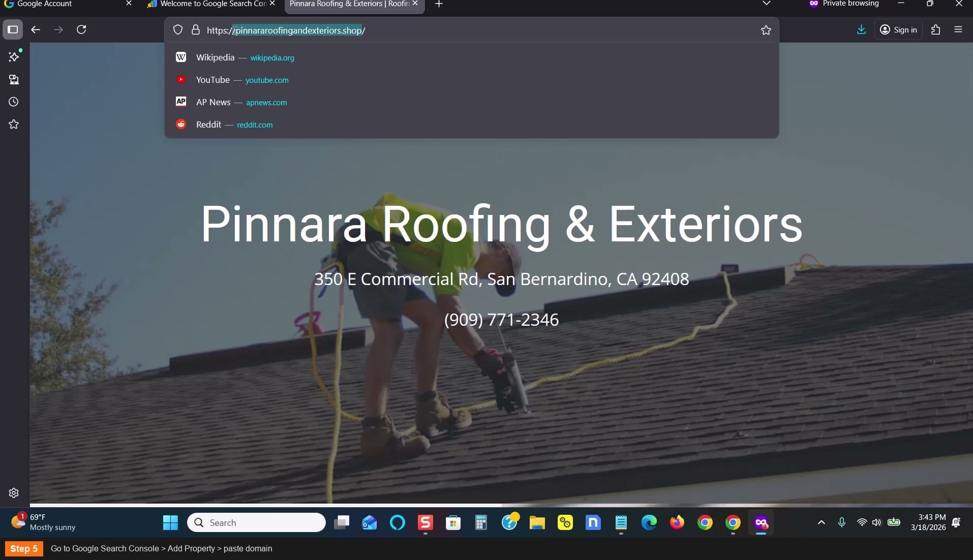973x560 pixels.
Task: Bookmark this page with star icon
Action: pos(766,30)
